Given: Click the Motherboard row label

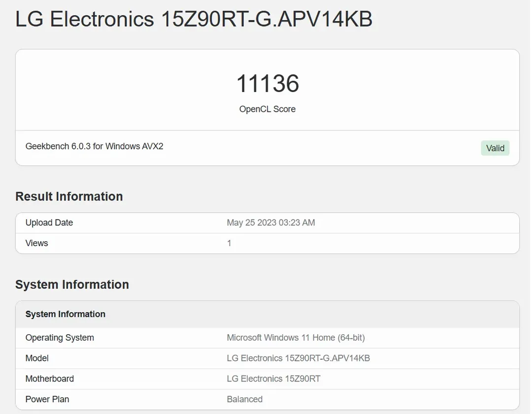Looking at the screenshot, I should [50, 379].
